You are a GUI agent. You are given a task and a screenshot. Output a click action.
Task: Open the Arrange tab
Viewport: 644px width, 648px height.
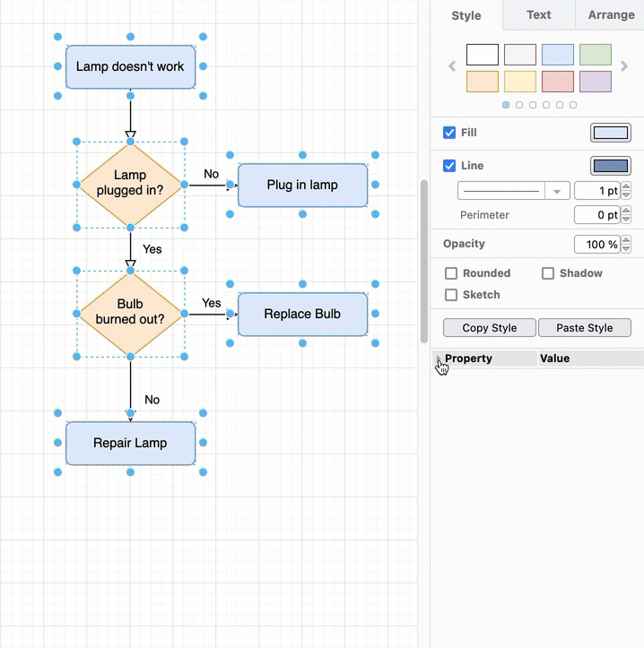[x=611, y=15]
